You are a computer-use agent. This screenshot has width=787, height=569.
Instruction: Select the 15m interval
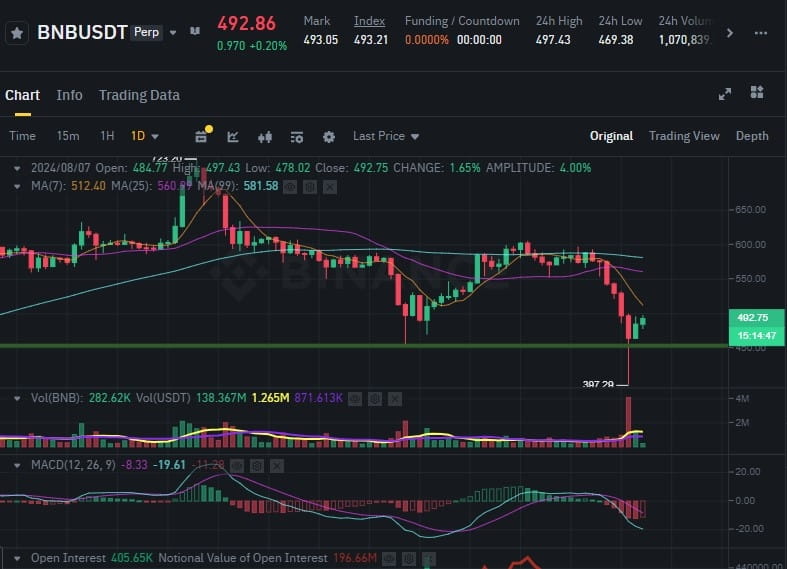(68, 136)
